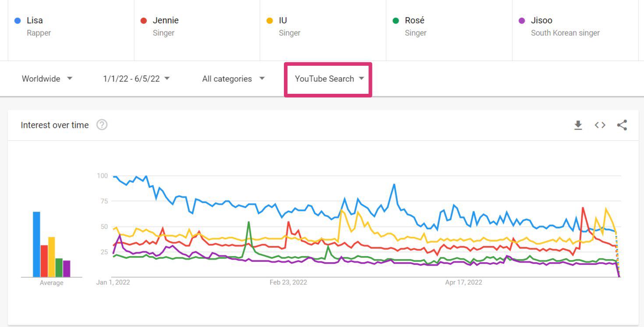
Task: Open the Worldwide region dropdown
Action: click(47, 79)
